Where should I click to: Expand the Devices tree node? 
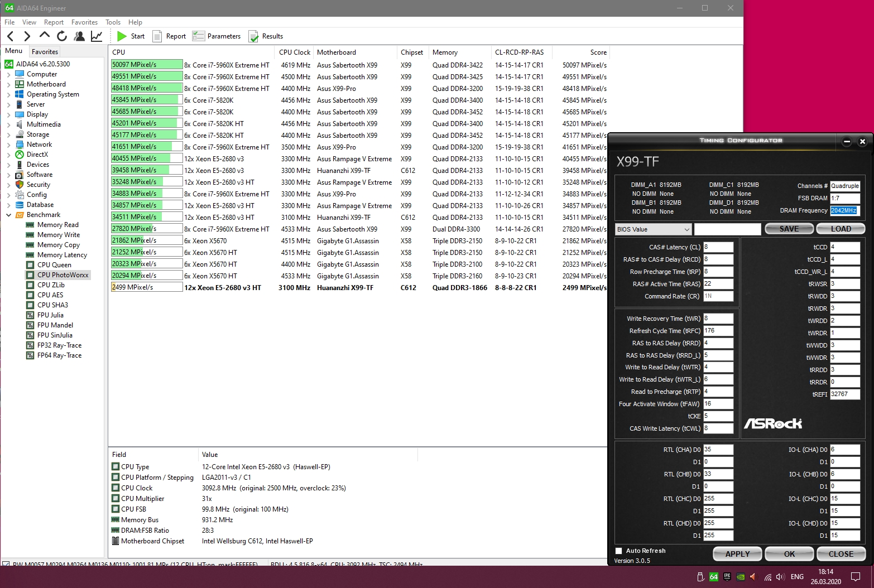[8, 165]
